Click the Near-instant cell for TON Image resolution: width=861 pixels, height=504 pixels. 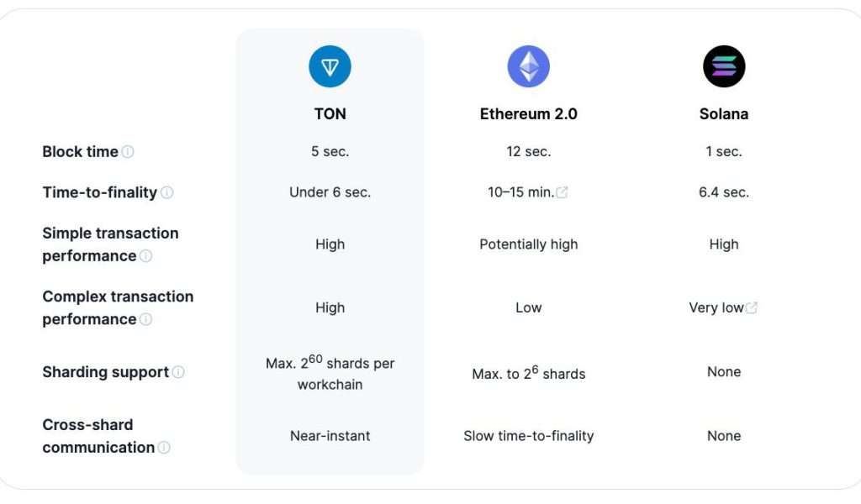coord(330,436)
